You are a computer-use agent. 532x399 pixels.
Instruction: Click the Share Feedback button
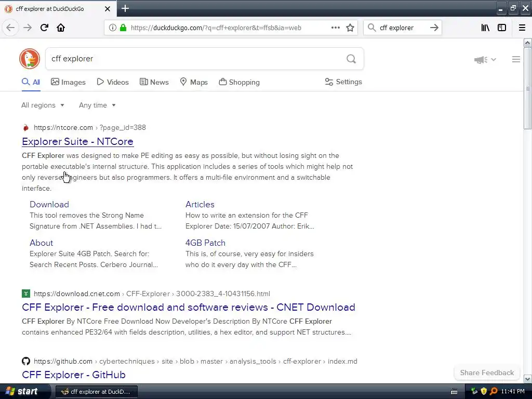point(487,373)
